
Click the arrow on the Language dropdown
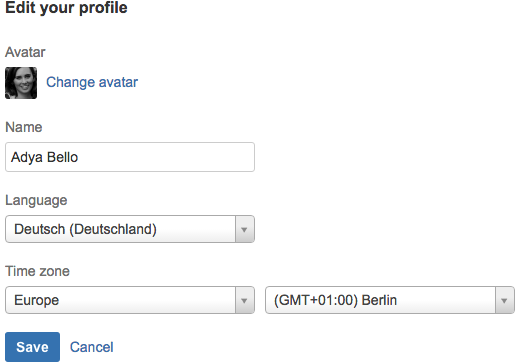(244, 229)
